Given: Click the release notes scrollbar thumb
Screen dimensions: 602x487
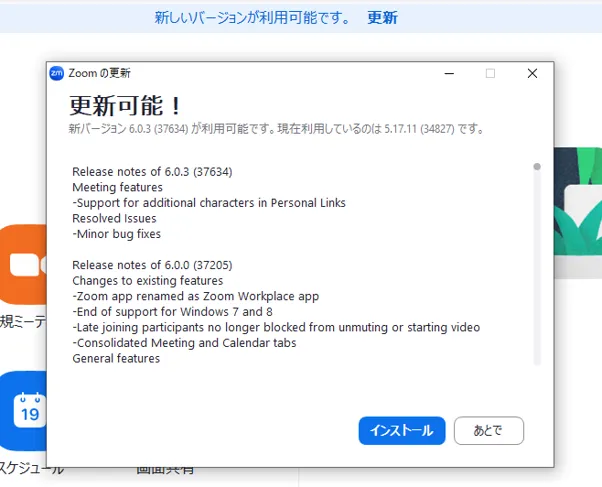Looking at the screenshot, I should pos(537,166).
